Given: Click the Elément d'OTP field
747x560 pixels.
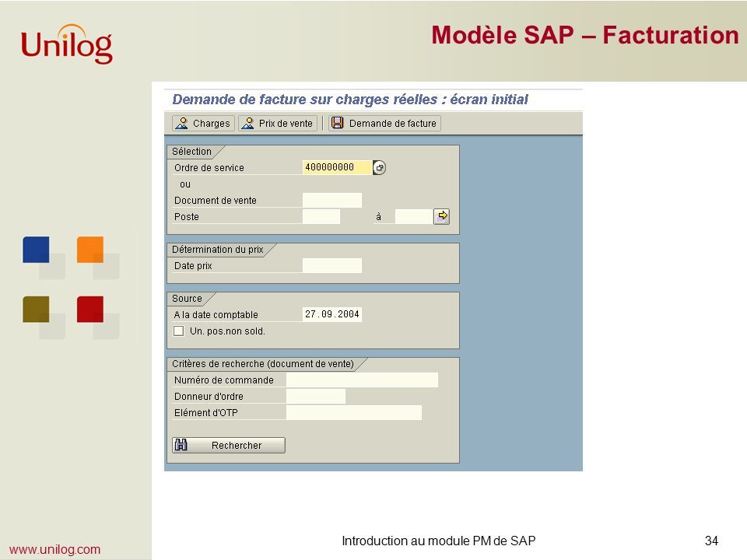Looking at the screenshot, I should [354, 412].
